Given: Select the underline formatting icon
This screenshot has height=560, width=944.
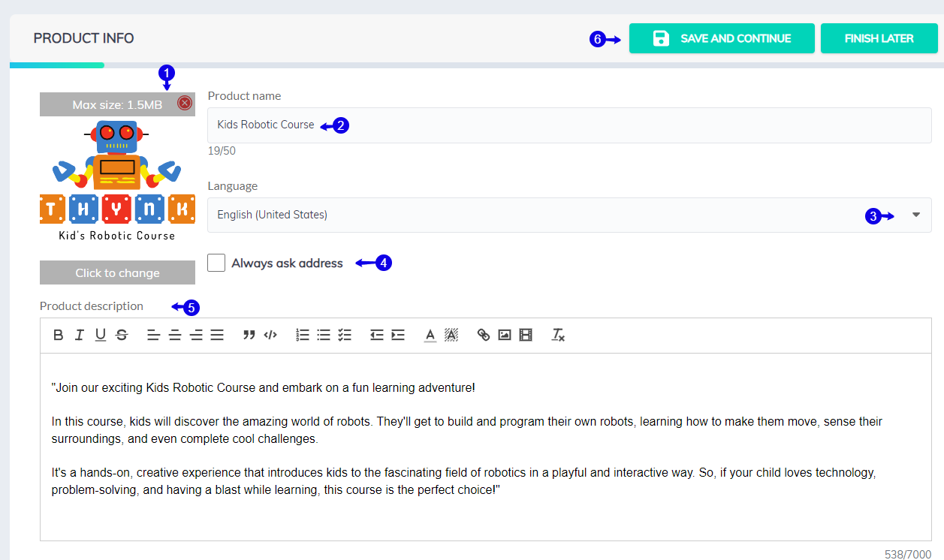Looking at the screenshot, I should tap(100, 335).
